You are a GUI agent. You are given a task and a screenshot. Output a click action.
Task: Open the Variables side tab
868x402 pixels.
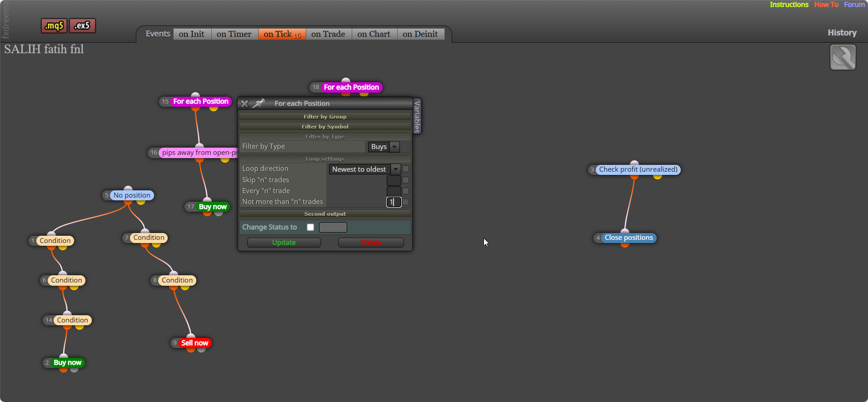pyautogui.click(x=417, y=116)
